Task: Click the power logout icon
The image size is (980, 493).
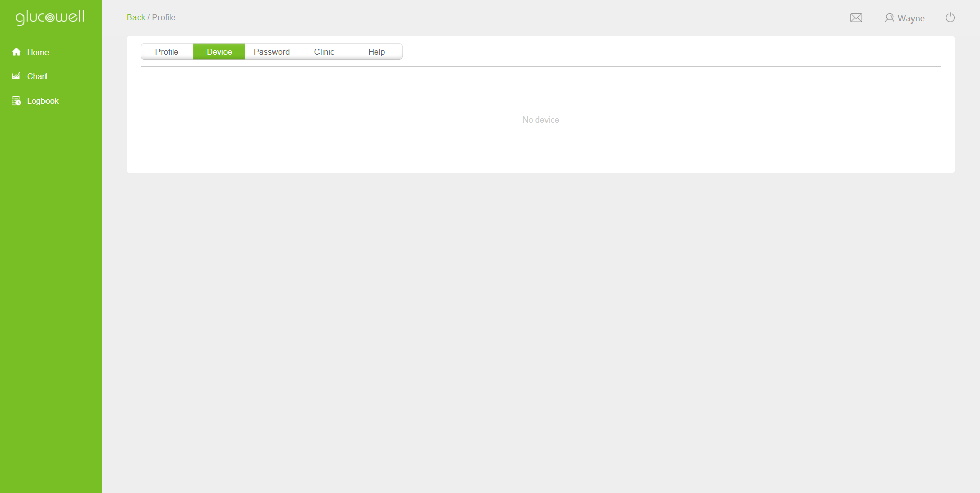Action: [x=950, y=18]
